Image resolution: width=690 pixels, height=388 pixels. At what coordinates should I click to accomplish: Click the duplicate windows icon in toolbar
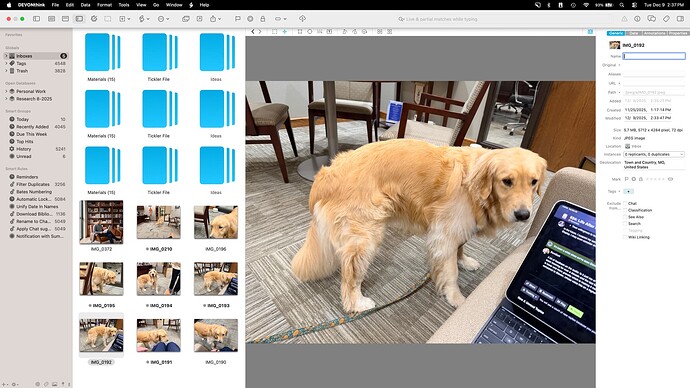(186, 19)
